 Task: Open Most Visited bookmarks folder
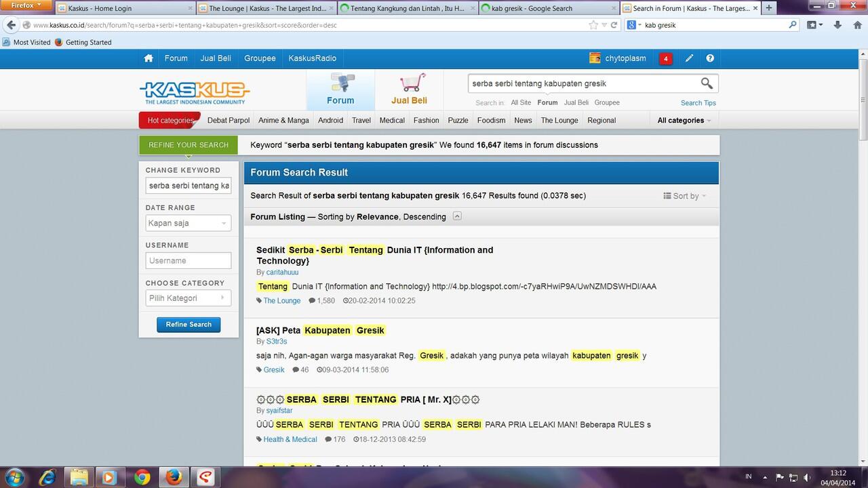pos(26,42)
